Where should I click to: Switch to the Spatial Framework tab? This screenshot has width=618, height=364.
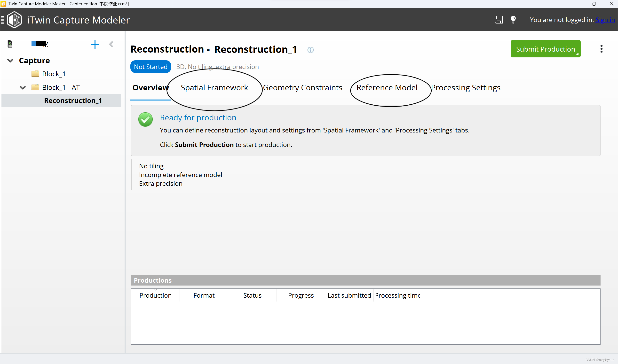click(214, 88)
